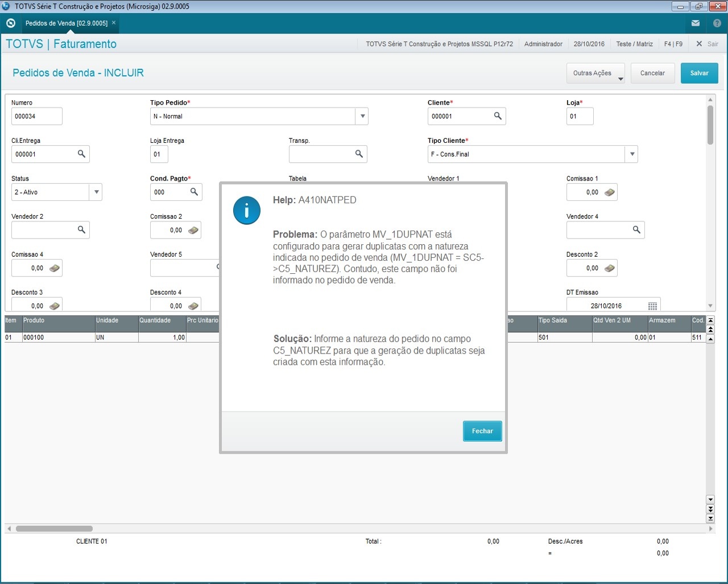
Task: Click the Produto column header
Action: click(x=59, y=324)
